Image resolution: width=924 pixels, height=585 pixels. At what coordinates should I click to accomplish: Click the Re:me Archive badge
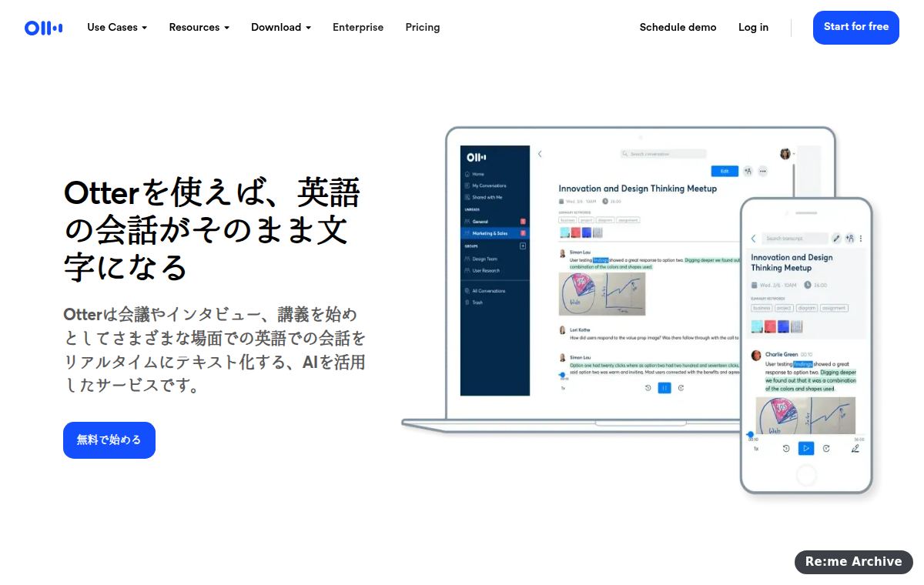point(854,562)
